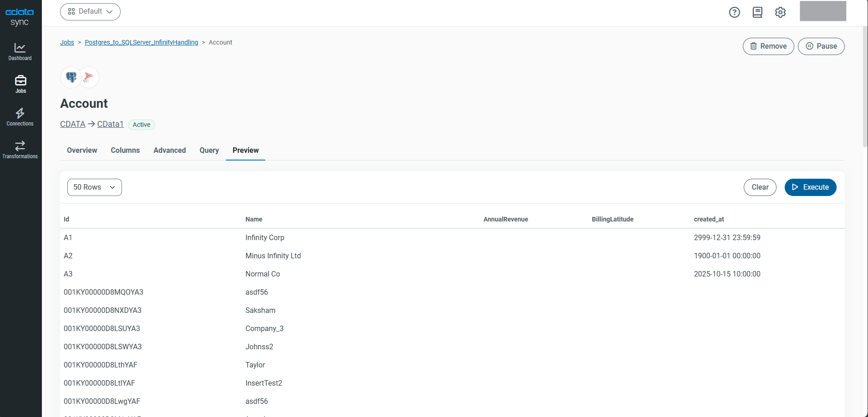Open the 50 Rows dropdown
This screenshot has height=417, width=868.
94,187
